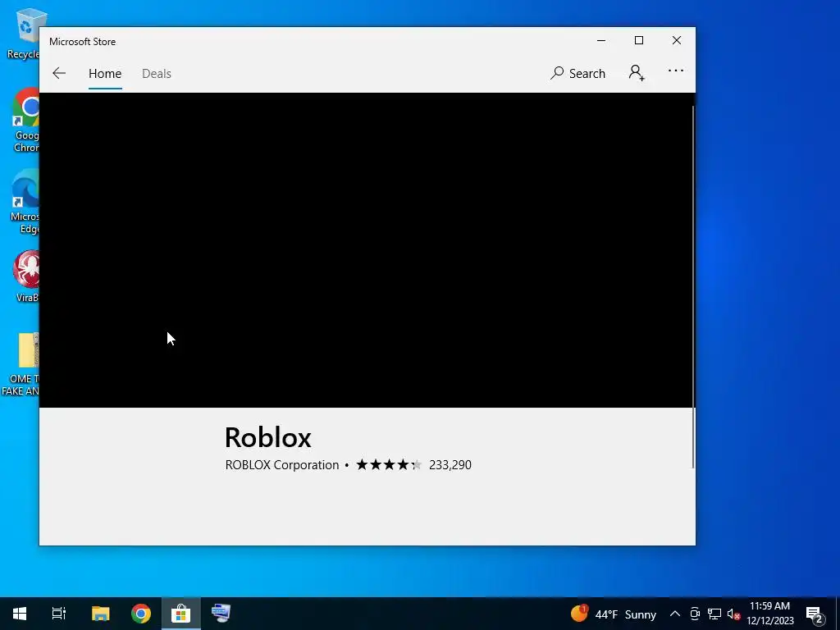Maximize the Microsoft Store window
Image resolution: width=840 pixels, height=630 pixels.
(x=638, y=41)
